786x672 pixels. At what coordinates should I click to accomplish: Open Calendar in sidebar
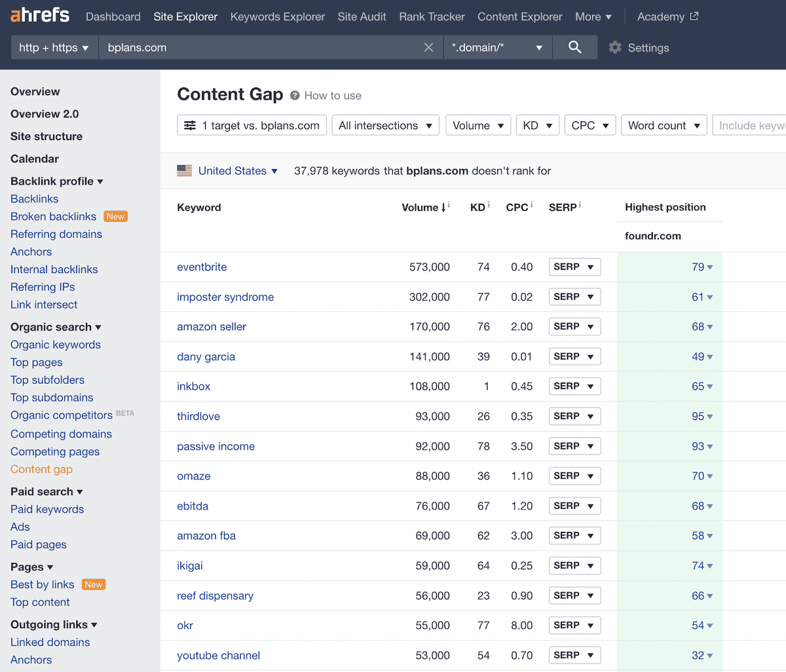(x=35, y=159)
